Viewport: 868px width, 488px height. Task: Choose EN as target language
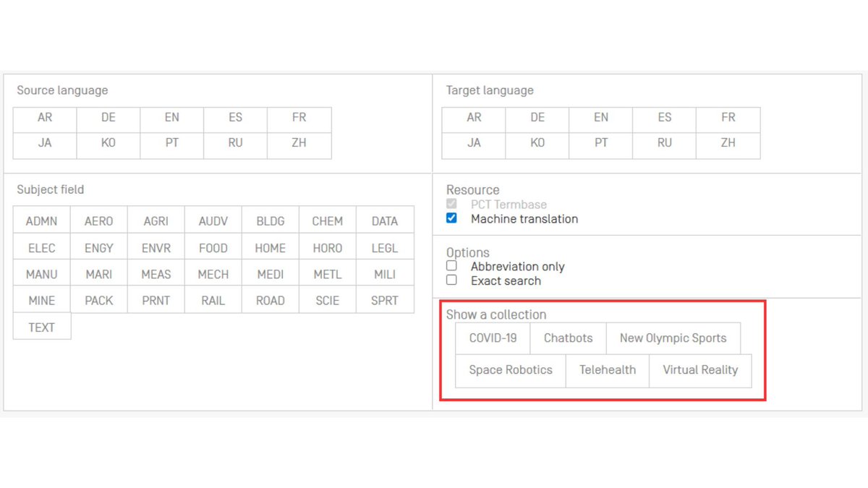(601, 120)
